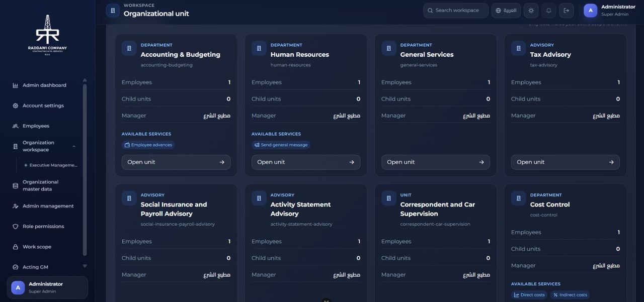Image resolution: width=644 pixels, height=302 pixels.
Task: Click the Search workspace field
Action: coord(456,11)
